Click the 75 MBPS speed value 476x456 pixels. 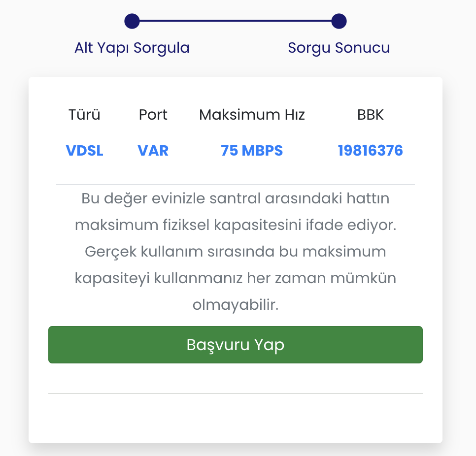(252, 151)
